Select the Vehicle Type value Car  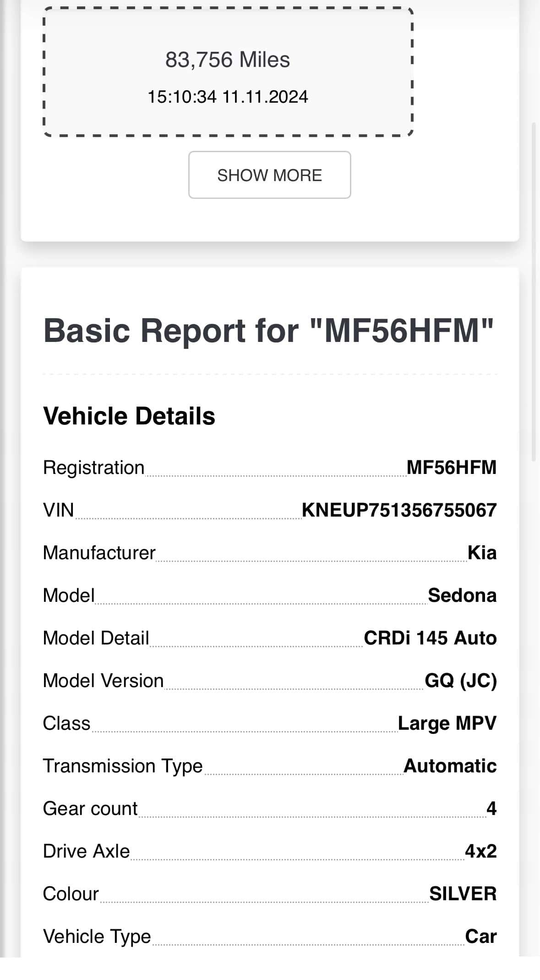(481, 936)
